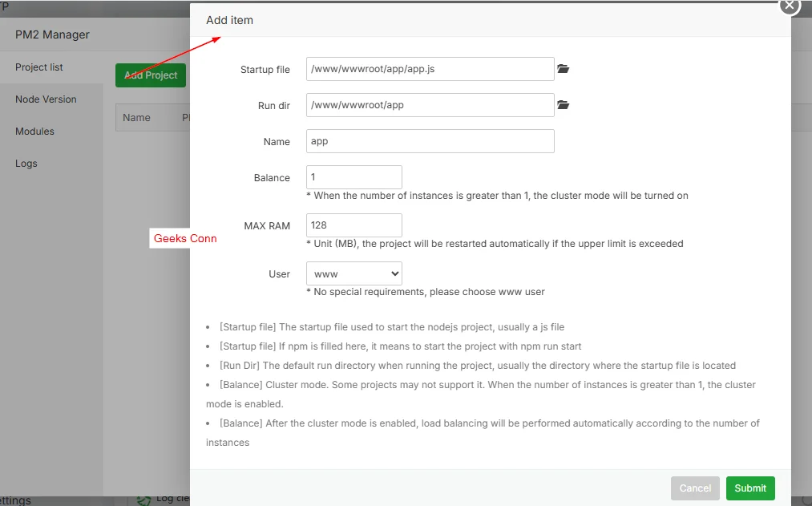Open the folder picker beside Run dir
Screen dimensions: 812x506
(x=564, y=104)
